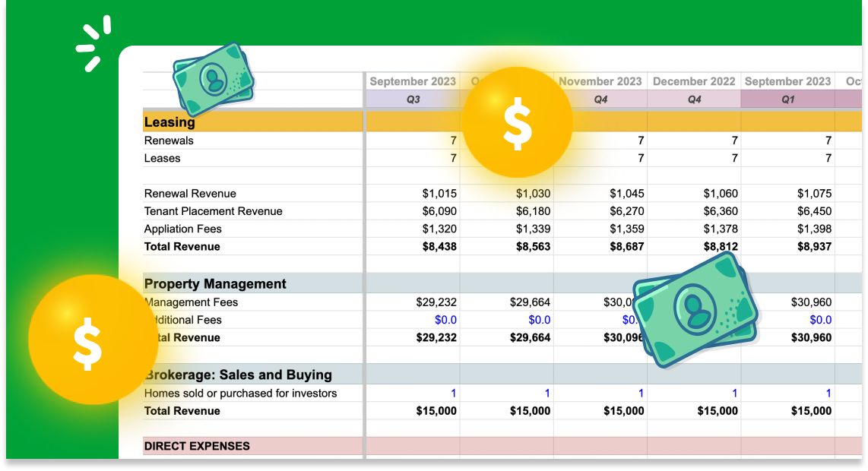Click the DIRECT EXPENSES header row
This screenshot has height=471, width=868.
tap(197, 446)
